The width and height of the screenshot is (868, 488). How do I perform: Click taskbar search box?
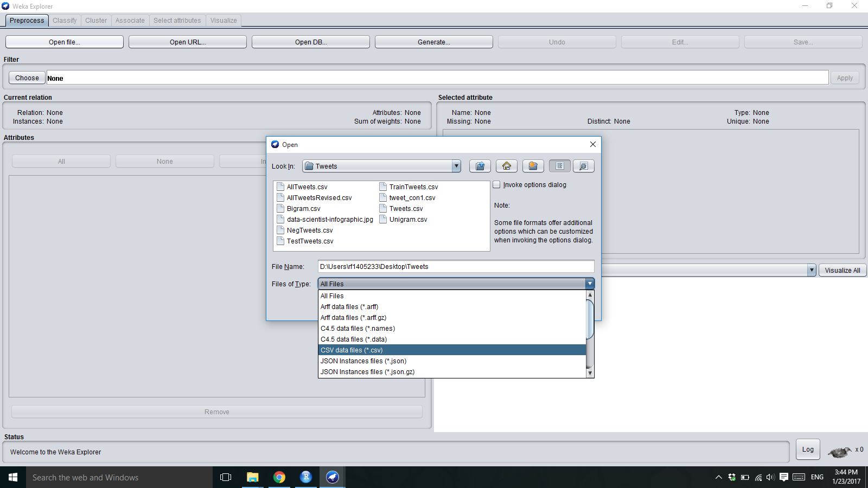(x=119, y=477)
